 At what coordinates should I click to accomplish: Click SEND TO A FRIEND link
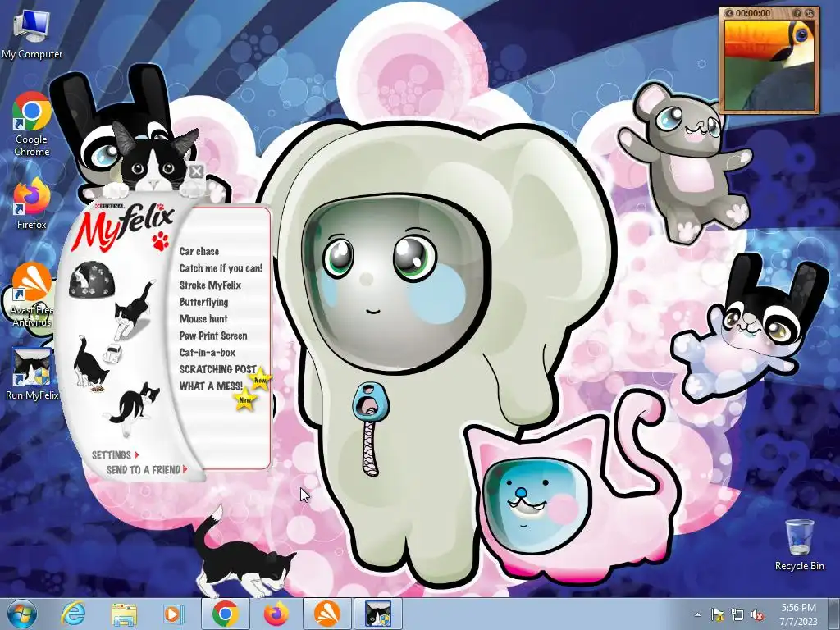pyautogui.click(x=146, y=470)
